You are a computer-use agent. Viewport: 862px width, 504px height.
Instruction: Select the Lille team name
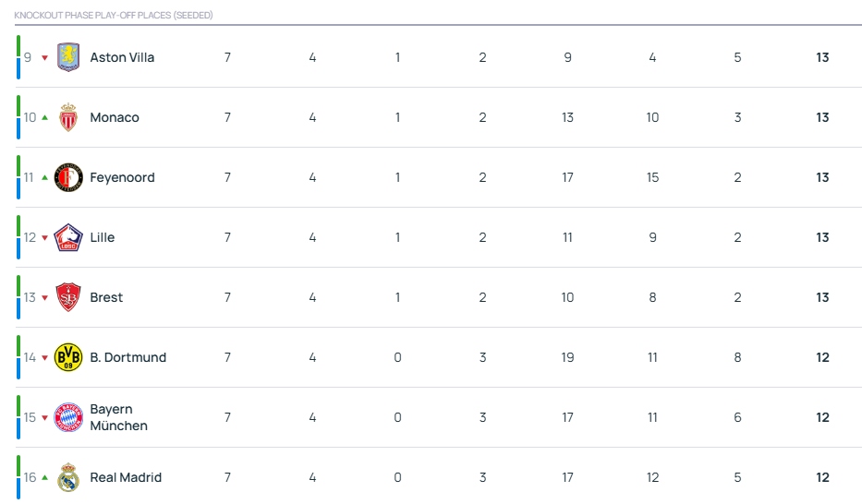pos(103,237)
